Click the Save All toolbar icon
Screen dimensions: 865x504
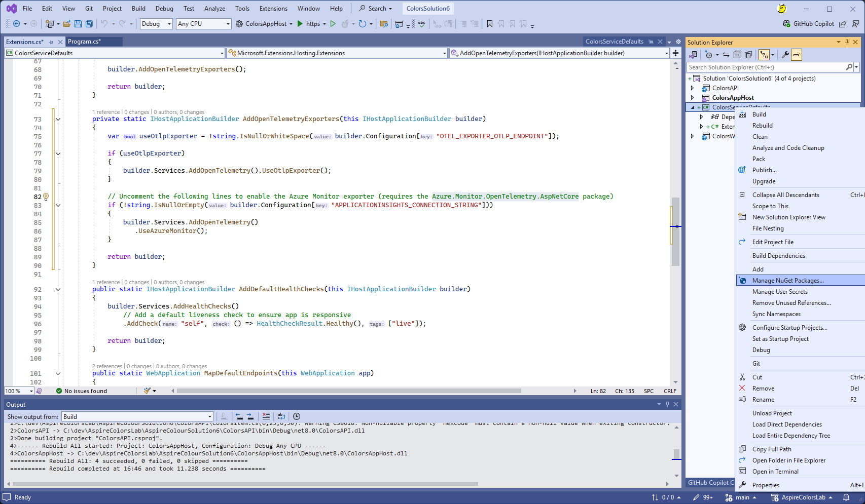pos(89,24)
